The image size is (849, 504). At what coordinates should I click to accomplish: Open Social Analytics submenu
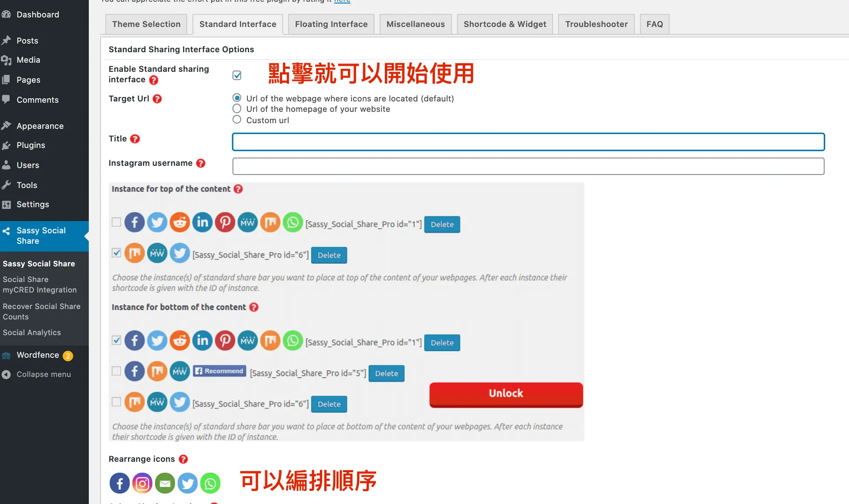coord(32,333)
